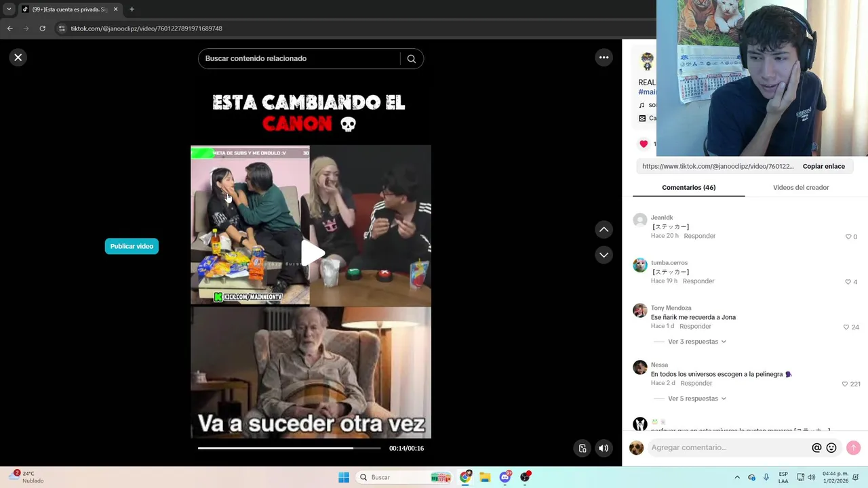Click the microphone tray icon

pos(766,477)
